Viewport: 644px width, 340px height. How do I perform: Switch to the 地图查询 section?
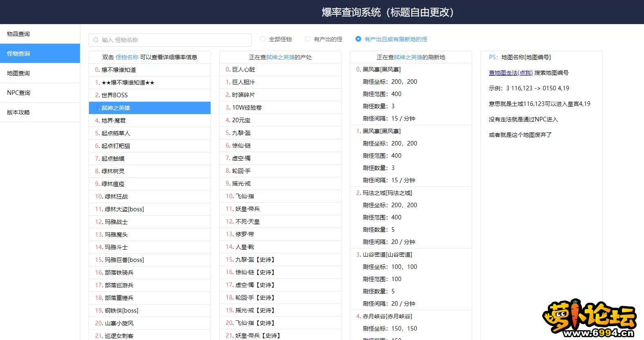click(40, 73)
